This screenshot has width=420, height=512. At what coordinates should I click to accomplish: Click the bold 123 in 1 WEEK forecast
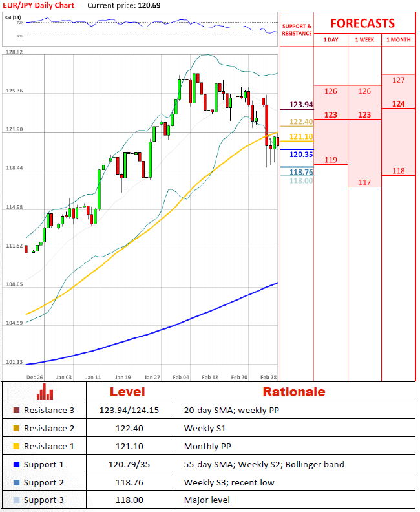364,115
